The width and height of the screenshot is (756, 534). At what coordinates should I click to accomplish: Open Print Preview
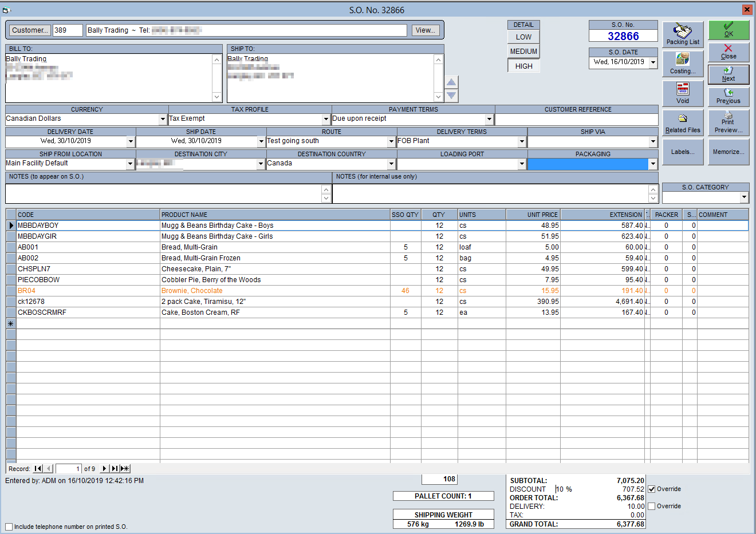tap(729, 122)
